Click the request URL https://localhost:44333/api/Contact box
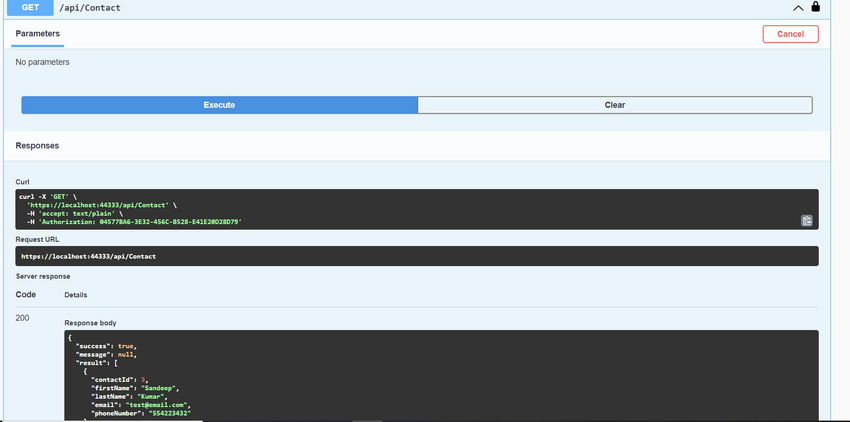 (x=417, y=256)
